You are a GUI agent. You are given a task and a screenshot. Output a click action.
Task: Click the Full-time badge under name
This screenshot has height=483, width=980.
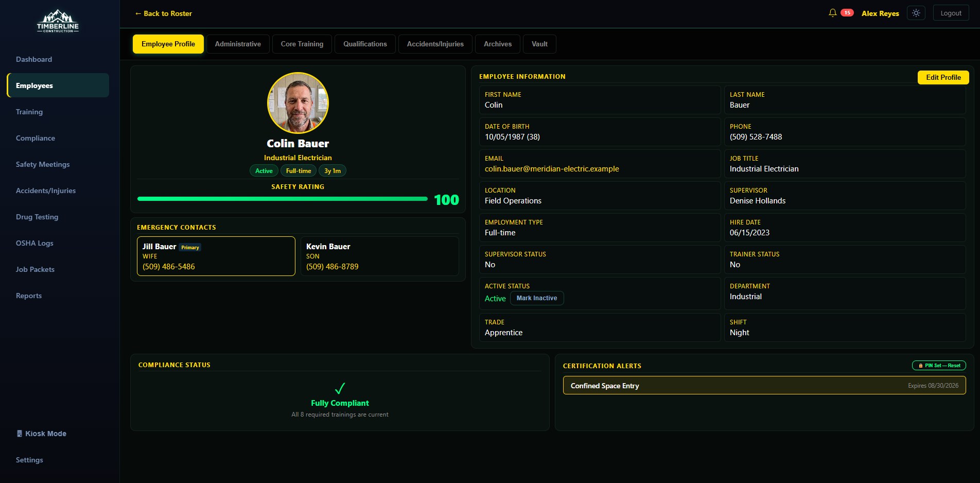tap(299, 171)
